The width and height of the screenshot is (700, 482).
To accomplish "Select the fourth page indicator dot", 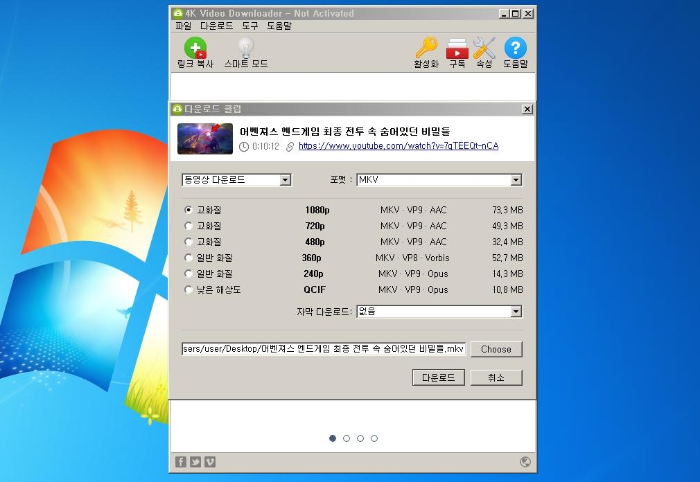I will 375,439.
